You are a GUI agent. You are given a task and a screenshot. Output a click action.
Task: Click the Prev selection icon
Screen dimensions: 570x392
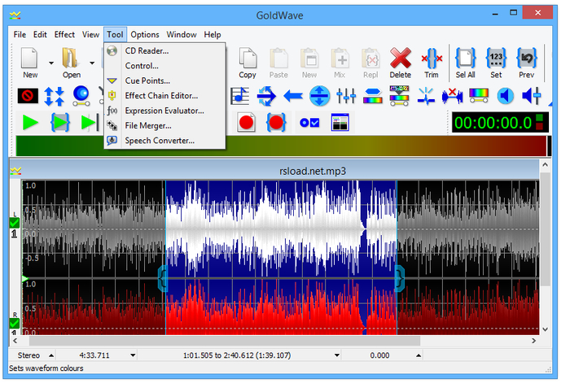click(526, 63)
